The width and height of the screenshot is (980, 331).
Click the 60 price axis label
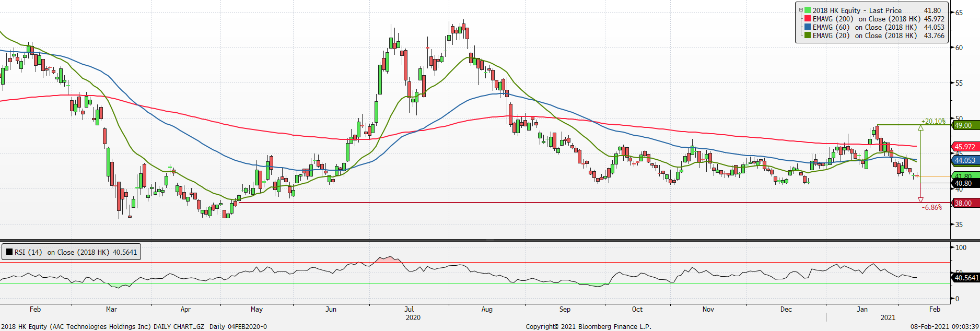click(959, 48)
